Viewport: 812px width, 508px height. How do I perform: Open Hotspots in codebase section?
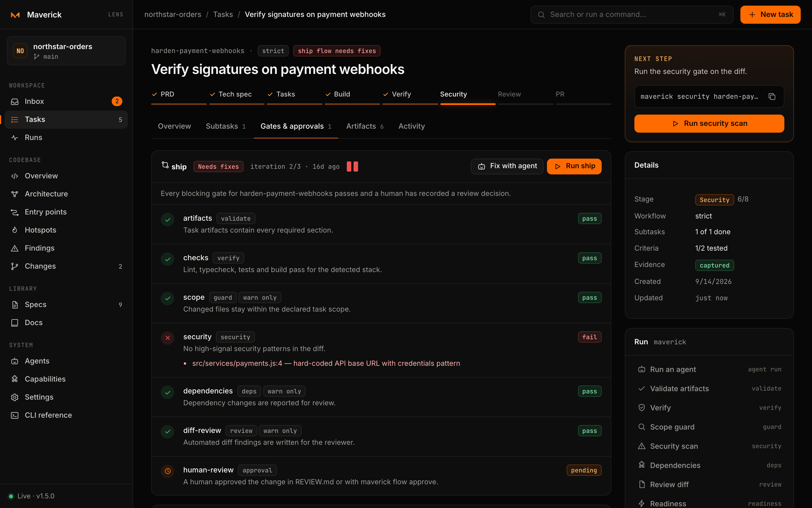point(66,230)
